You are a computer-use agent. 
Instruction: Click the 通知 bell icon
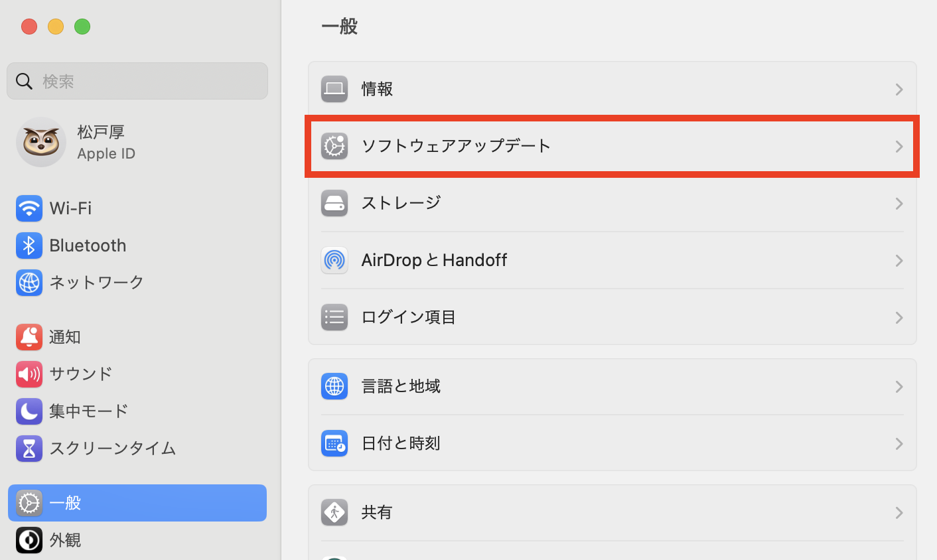pyautogui.click(x=29, y=336)
